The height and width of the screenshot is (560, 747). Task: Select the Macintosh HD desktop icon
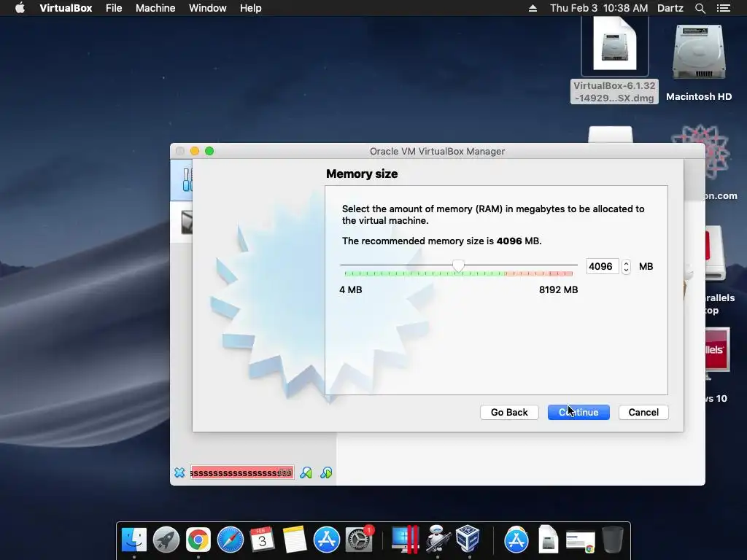pos(699,62)
